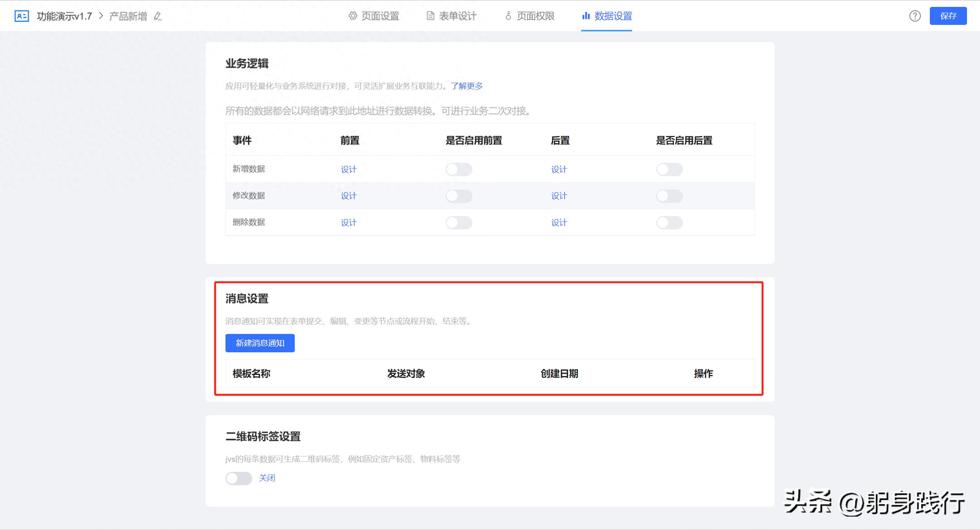Click the permission icon in the 页面权限 tab
Image resolution: width=980 pixels, height=530 pixels.
(508, 16)
